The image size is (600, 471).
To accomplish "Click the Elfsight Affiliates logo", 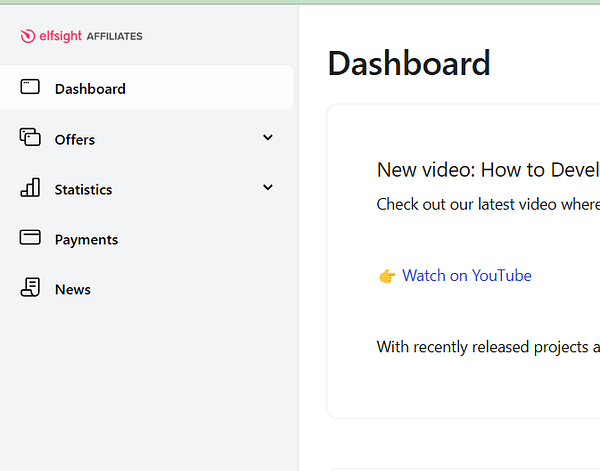I will (x=81, y=36).
